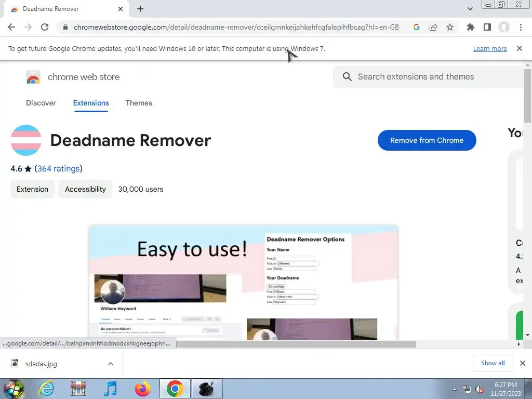Open the clock showing 6:27 PM

[506, 389]
